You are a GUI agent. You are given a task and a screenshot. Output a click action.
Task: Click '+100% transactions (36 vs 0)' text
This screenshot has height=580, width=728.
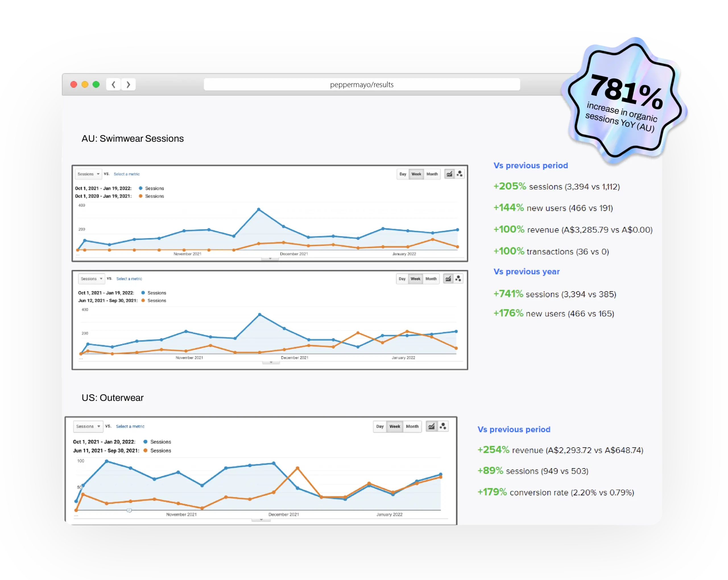pyautogui.click(x=551, y=251)
